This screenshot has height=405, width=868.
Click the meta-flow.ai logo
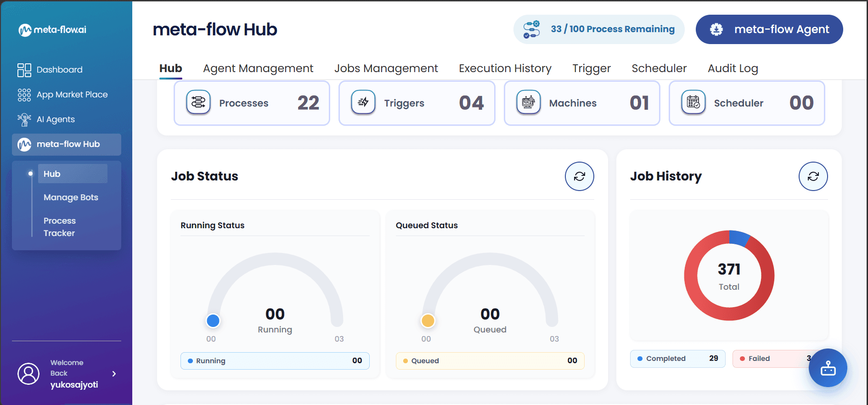coord(52,30)
